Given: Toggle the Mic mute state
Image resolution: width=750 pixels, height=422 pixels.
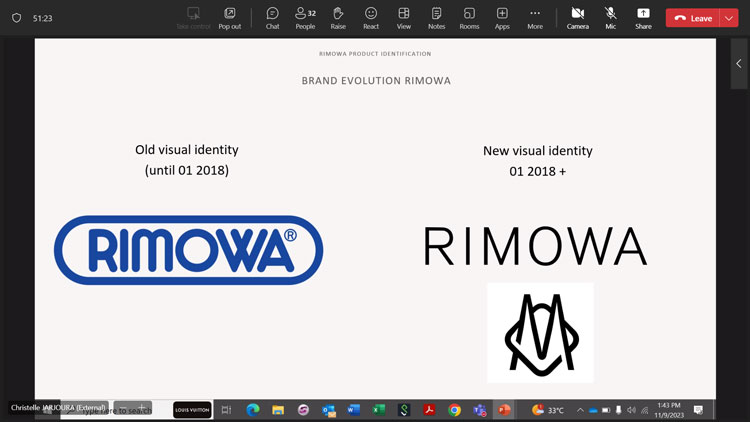Looking at the screenshot, I should point(610,17).
